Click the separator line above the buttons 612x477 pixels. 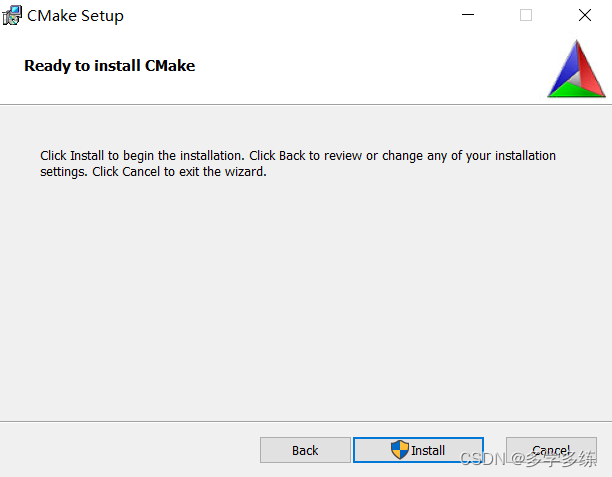pos(306,421)
